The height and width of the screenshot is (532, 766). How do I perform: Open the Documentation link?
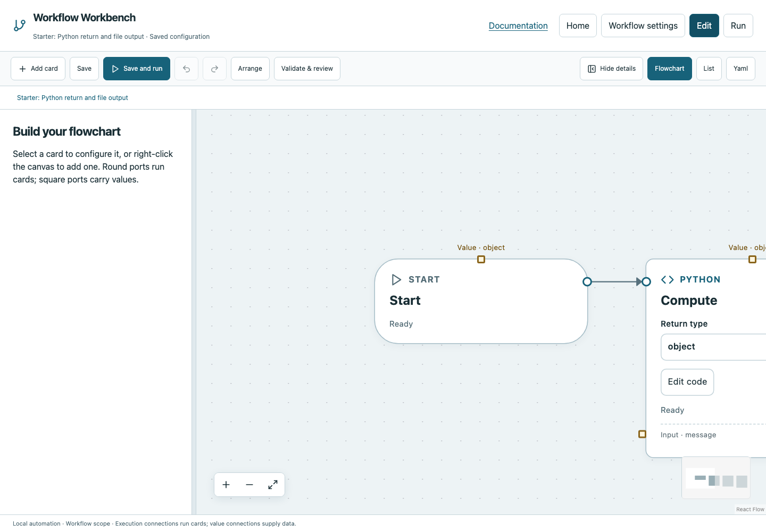click(518, 26)
